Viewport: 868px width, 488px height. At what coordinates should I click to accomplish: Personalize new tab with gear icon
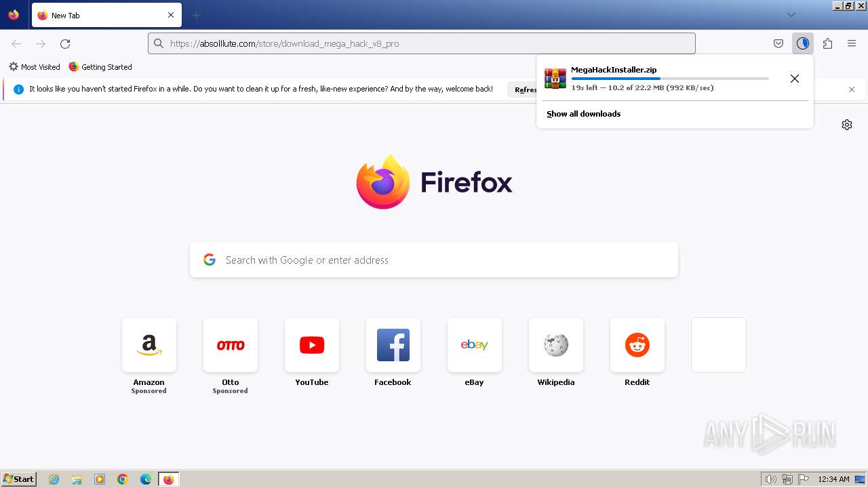click(x=847, y=125)
